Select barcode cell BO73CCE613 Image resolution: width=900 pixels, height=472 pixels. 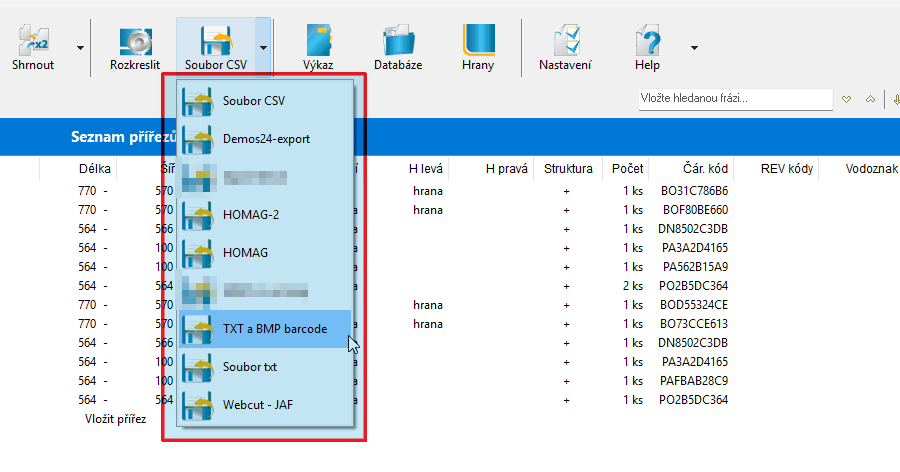click(694, 324)
